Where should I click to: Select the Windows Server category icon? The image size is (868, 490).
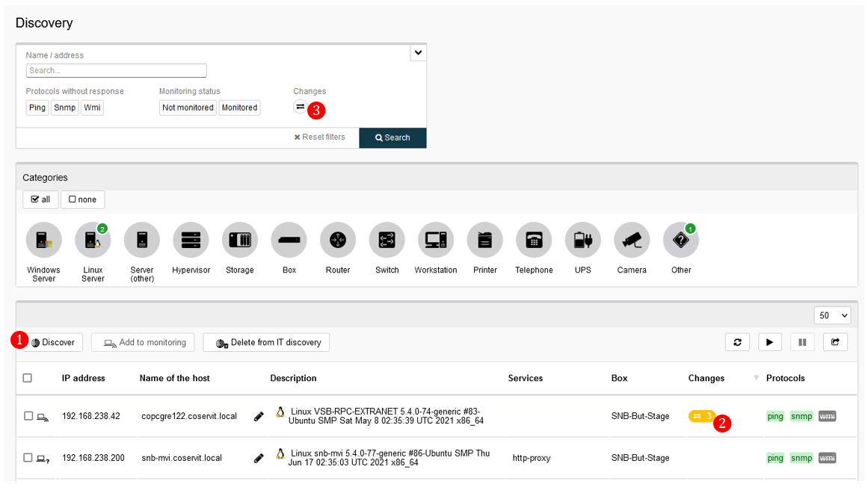tap(43, 240)
